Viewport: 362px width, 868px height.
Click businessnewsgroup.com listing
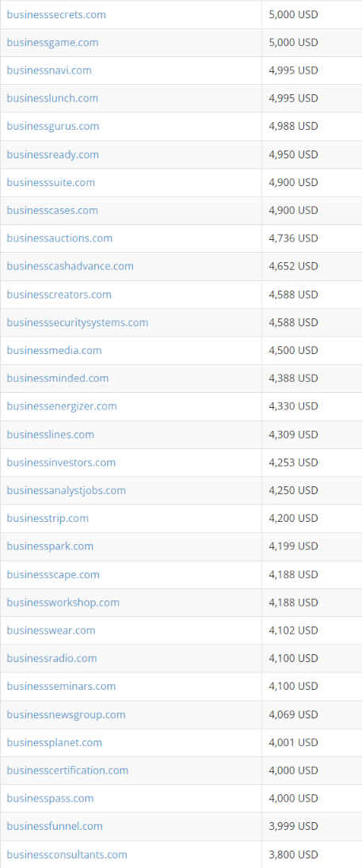point(66,714)
